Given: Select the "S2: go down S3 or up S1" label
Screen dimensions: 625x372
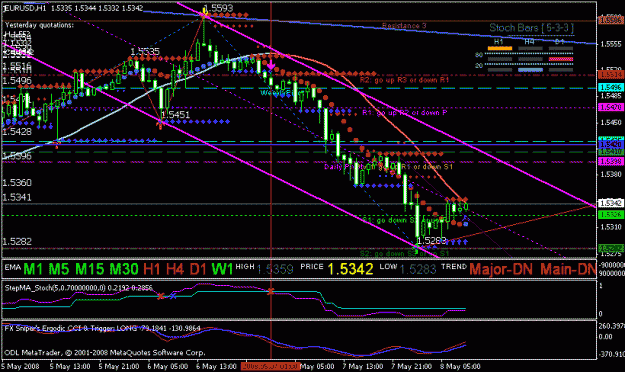Looking at the screenshot, I should click(405, 254).
